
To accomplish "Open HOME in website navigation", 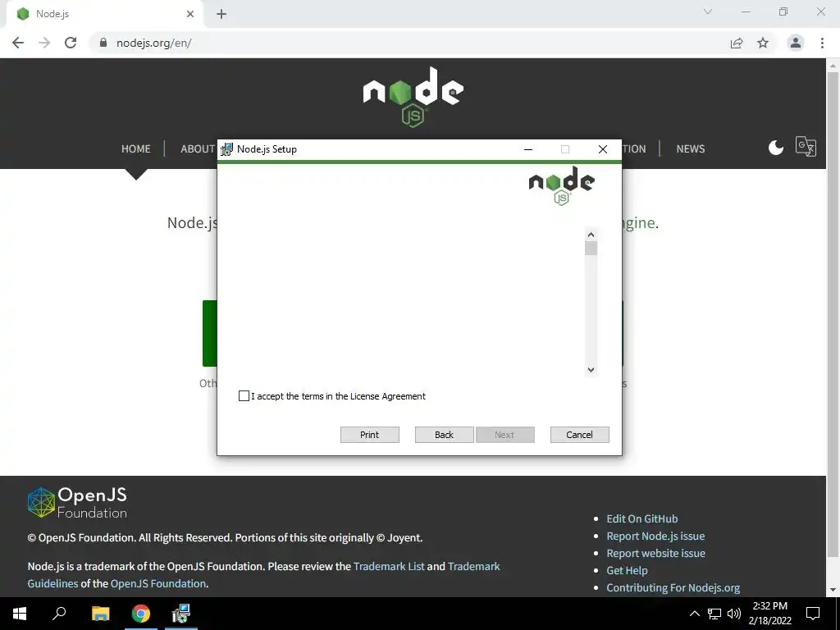I will point(136,149).
